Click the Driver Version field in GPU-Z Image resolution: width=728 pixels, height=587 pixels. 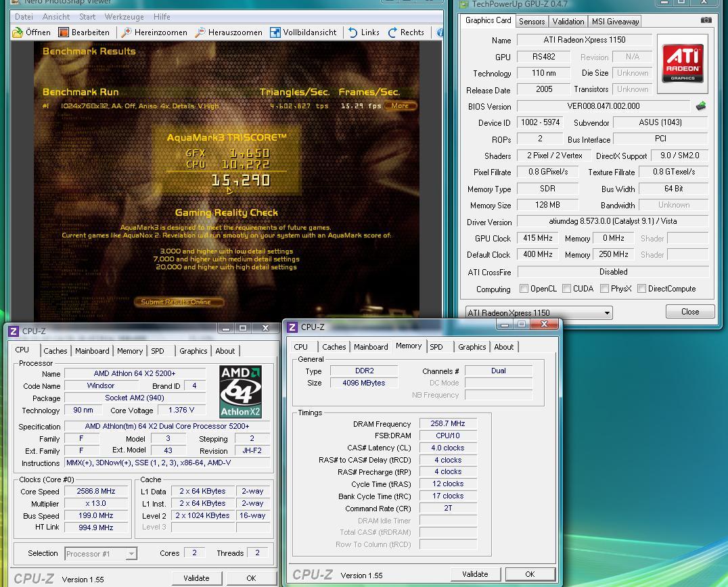point(613,221)
